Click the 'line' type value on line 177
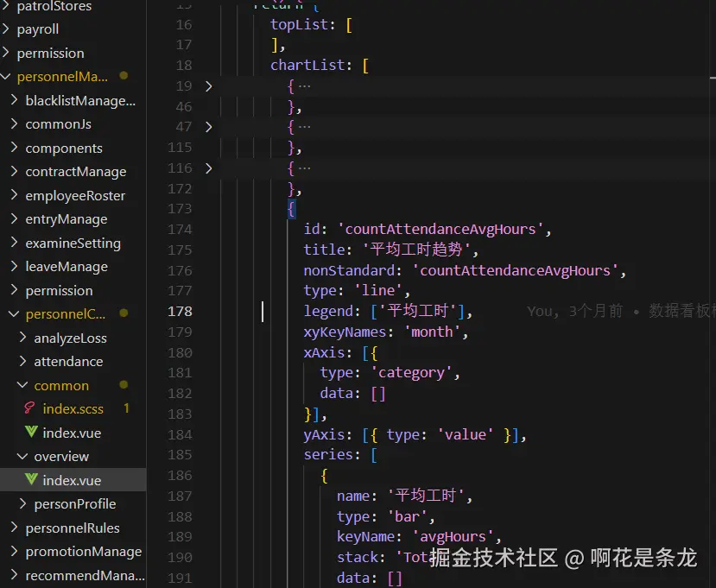 tap(378, 291)
